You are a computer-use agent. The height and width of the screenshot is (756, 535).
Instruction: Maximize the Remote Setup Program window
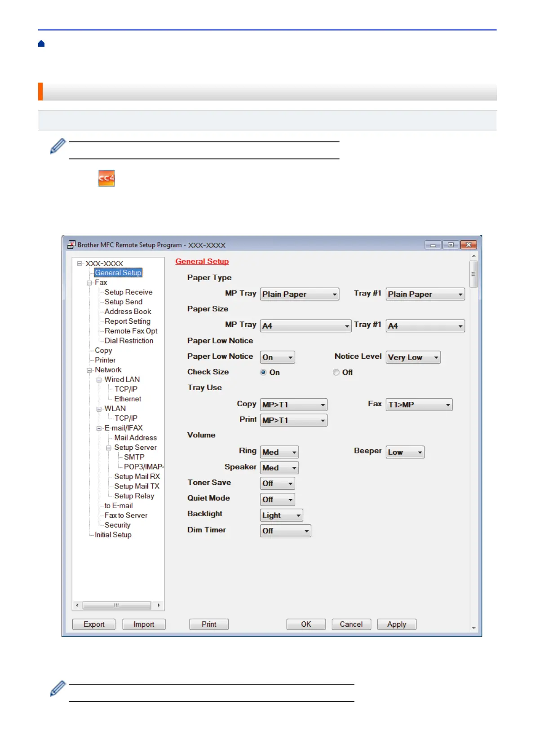pos(451,245)
